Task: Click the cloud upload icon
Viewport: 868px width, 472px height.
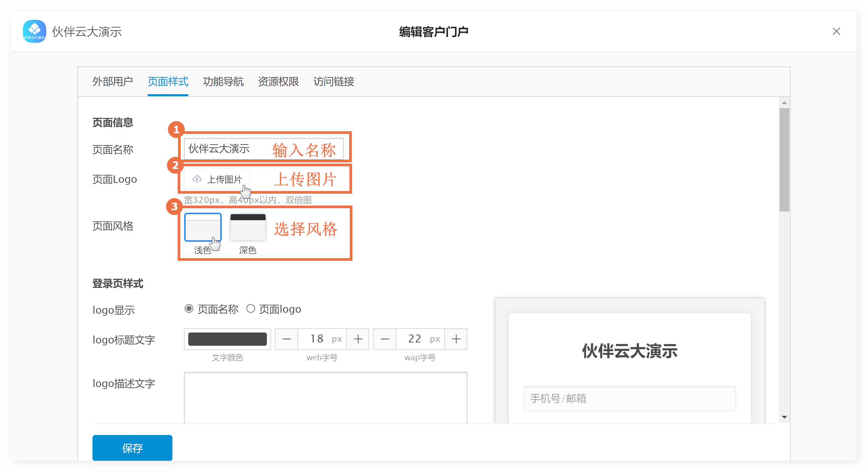Action: (197, 179)
